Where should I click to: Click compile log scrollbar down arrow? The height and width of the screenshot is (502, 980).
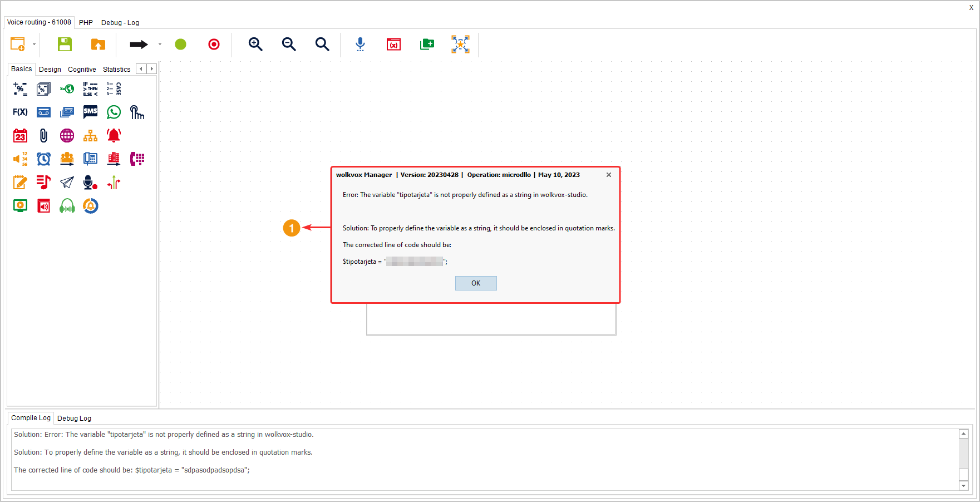[x=964, y=486]
